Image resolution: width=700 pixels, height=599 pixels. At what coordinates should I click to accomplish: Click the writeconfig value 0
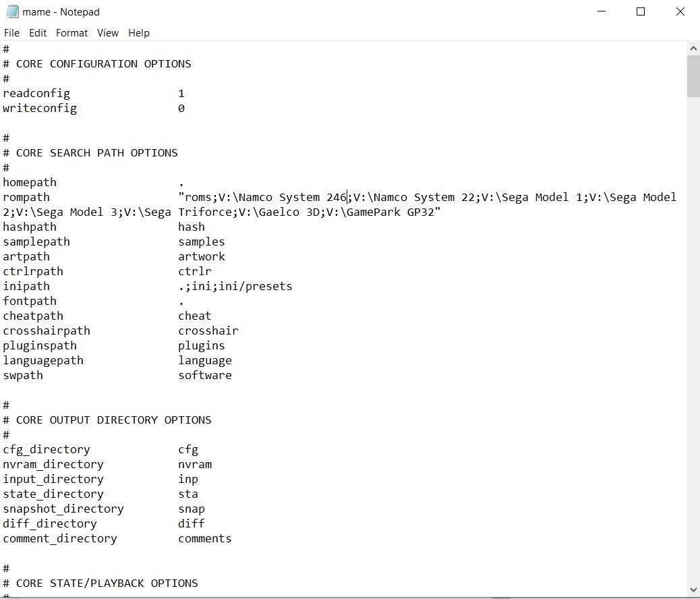coord(181,109)
